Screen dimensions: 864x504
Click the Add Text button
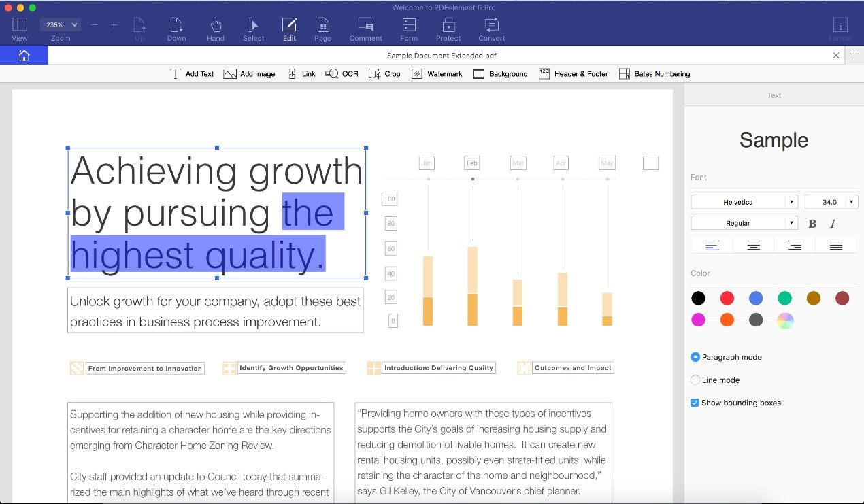(192, 73)
